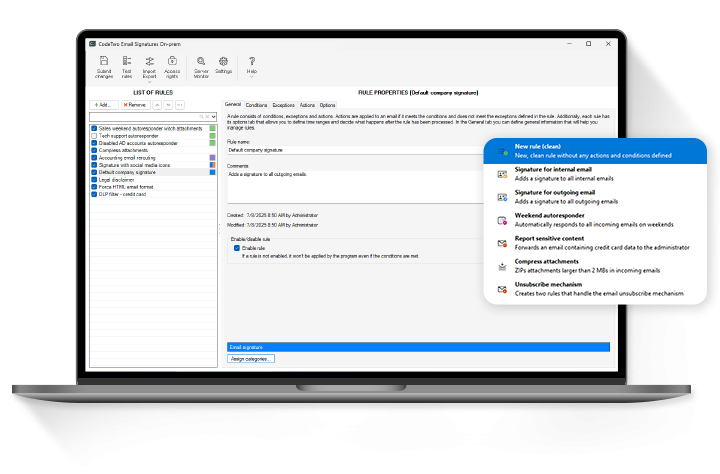720x474 pixels.
Task: Select the Default company signature rule row
Action: pos(153,172)
